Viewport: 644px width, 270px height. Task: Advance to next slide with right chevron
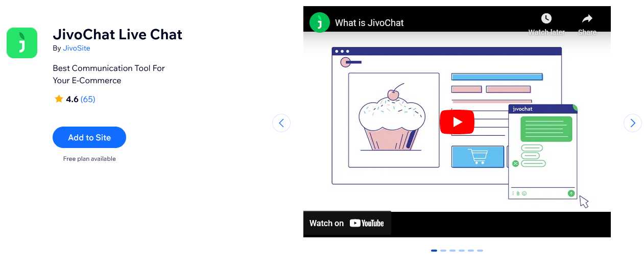click(632, 123)
